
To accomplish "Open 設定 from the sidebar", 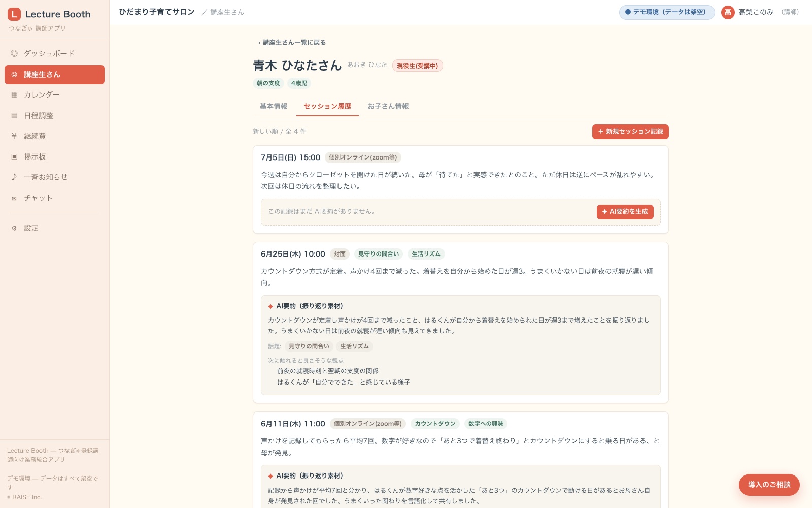I will [x=54, y=228].
